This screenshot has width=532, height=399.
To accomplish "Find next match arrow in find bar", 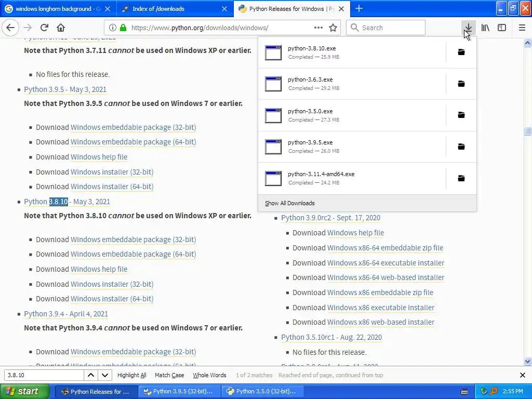I will (x=105, y=375).
